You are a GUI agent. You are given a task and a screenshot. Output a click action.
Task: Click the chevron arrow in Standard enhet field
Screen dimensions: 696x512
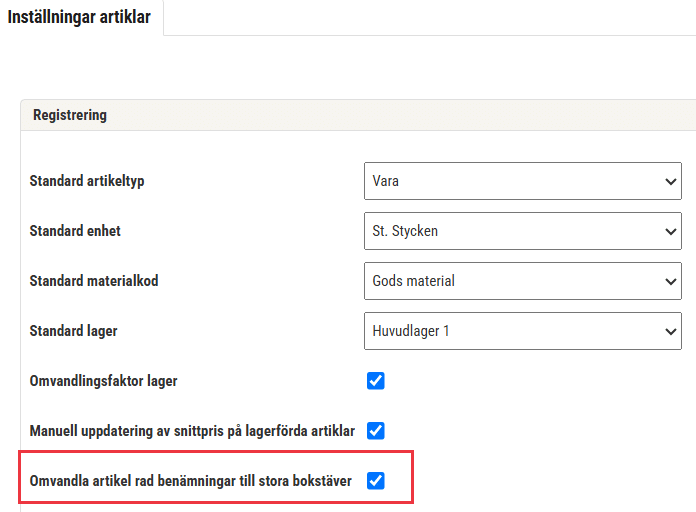point(670,231)
